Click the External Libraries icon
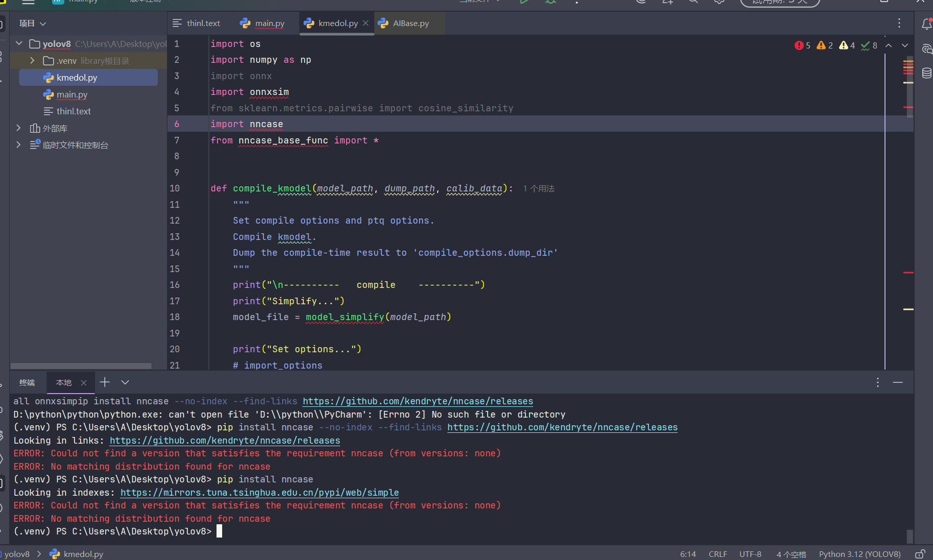Viewport: 933px width, 560px height. [35, 128]
